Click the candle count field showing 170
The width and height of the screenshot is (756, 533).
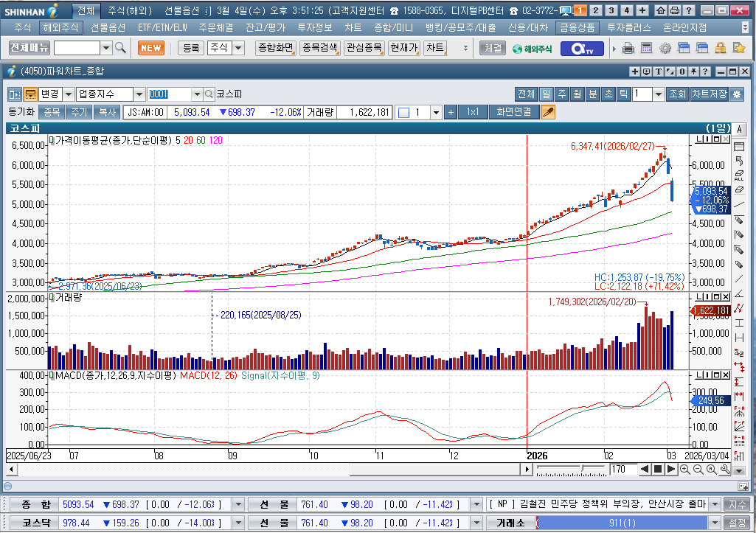coord(624,470)
